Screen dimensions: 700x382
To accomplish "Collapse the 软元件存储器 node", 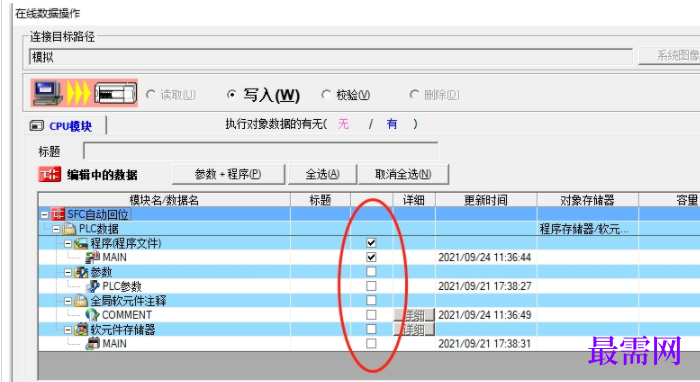I will (68, 330).
